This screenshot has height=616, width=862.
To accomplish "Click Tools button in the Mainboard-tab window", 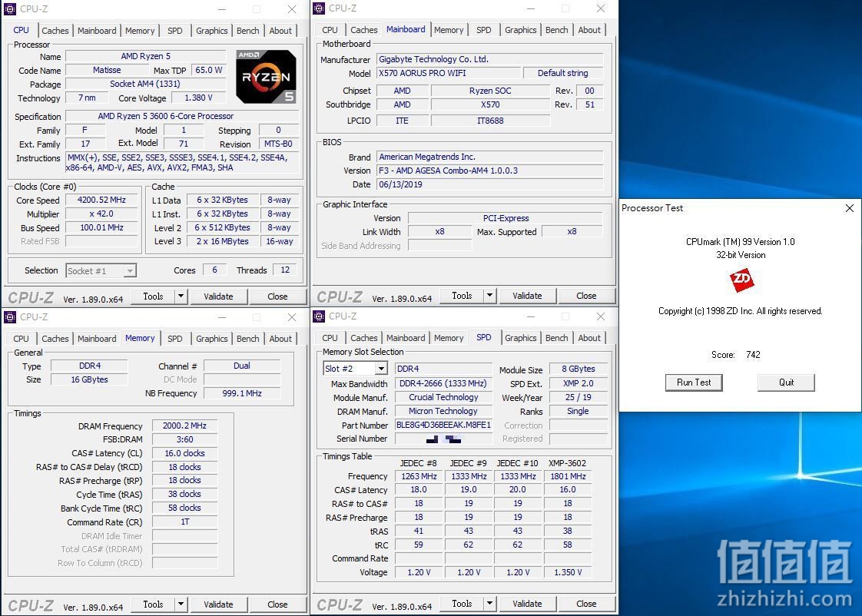I will coord(462,296).
